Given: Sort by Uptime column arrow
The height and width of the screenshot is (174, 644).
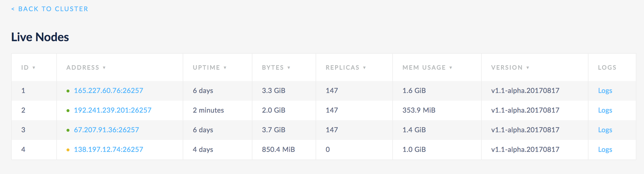Looking at the screenshot, I should [x=225, y=68].
